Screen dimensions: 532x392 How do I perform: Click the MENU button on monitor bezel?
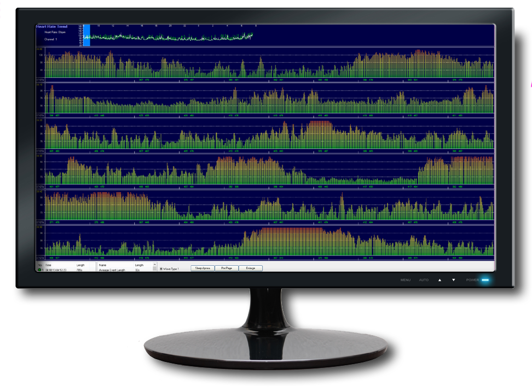point(405,280)
